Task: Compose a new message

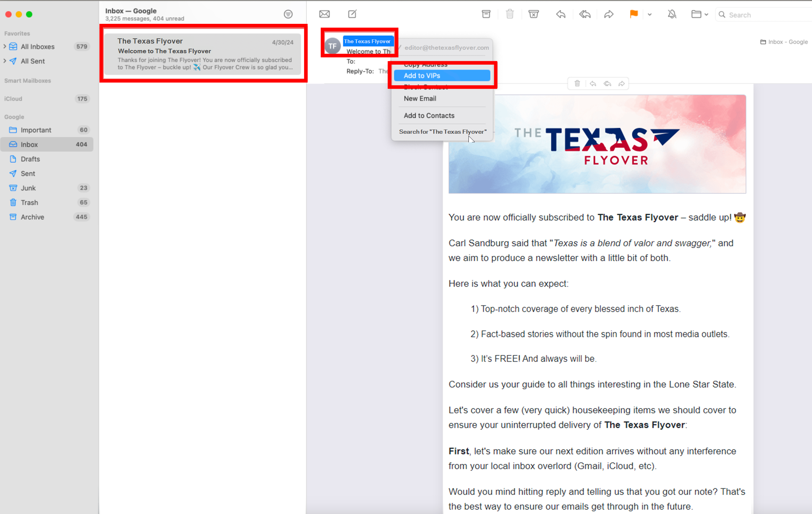Action: 352,14
